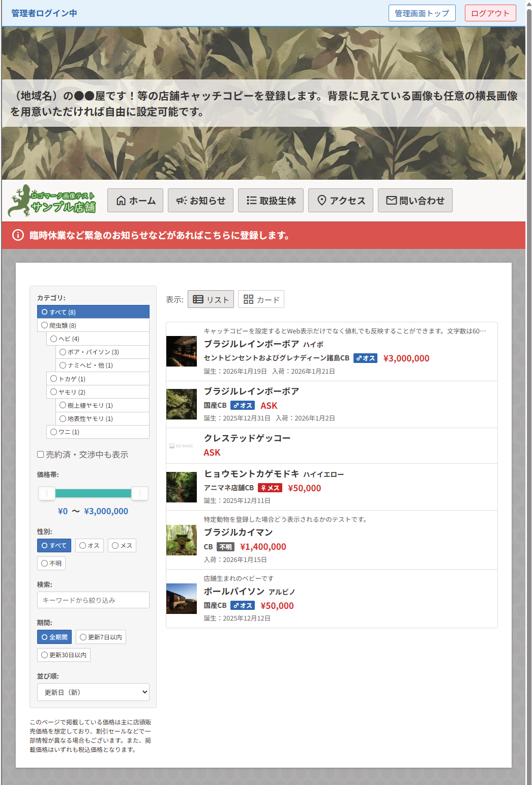Open 管理画面トップ admin page
Image resolution: width=532 pixels, height=785 pixels.
(x=422, y=13)
